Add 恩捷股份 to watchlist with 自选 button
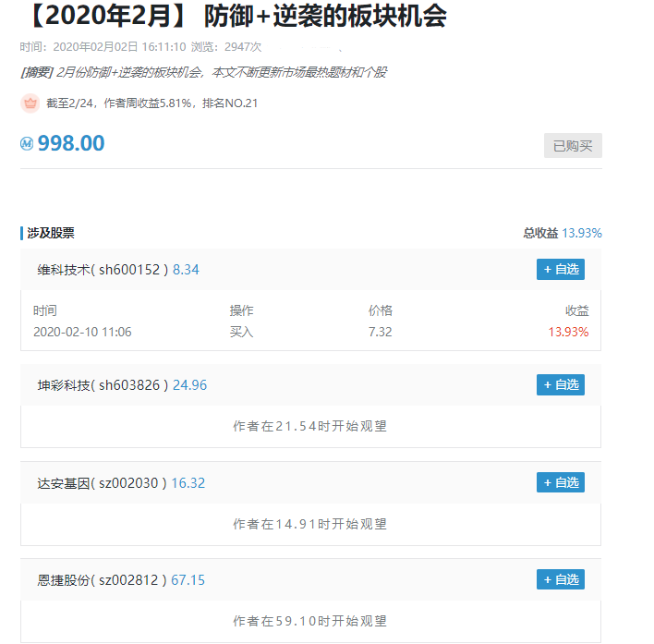 560,579
